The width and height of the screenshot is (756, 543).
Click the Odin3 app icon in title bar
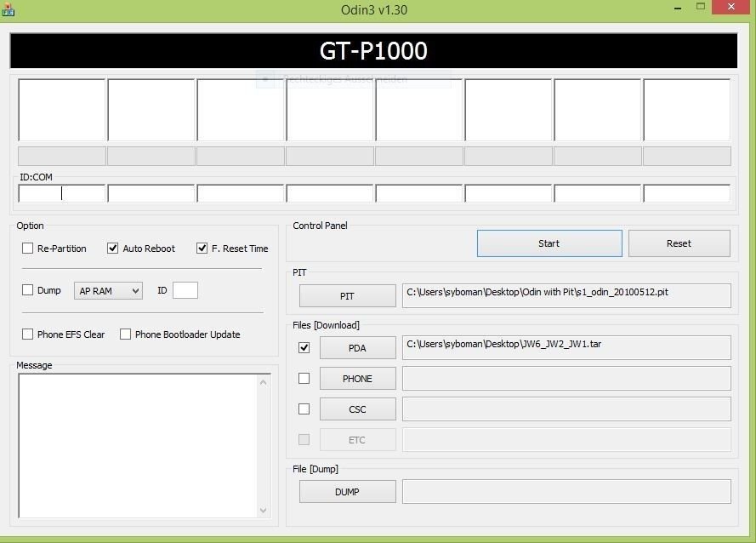(8, 9)
